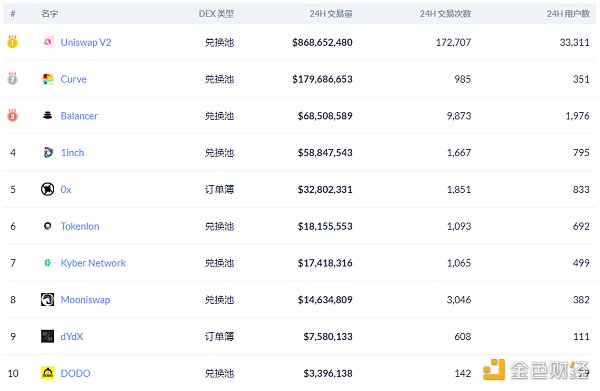Click the yellow DODO logo icon
Screen dimensions: 600x391
pyautogui.click(x=47, y=373)
